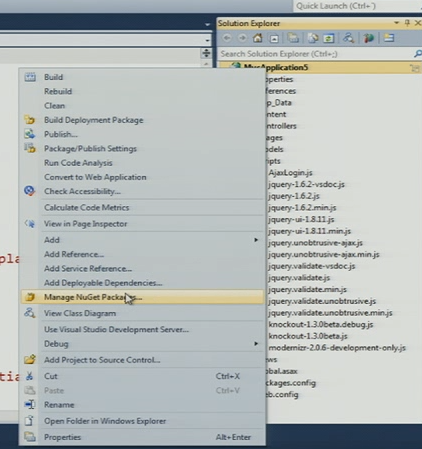Select Run Code Analysis
Image resolution: width=422 pixels, height=449 pixels.
pos(78,163)
